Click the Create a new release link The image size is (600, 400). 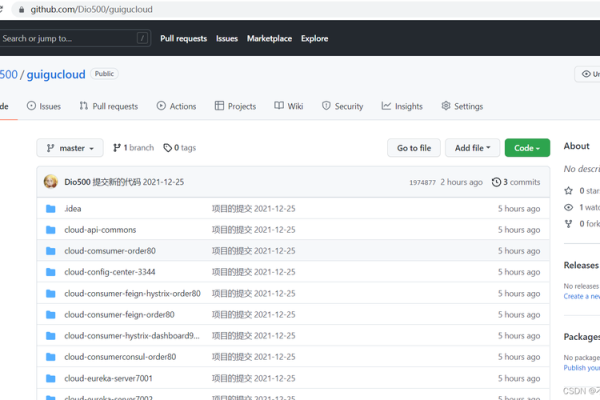[582, 296]
